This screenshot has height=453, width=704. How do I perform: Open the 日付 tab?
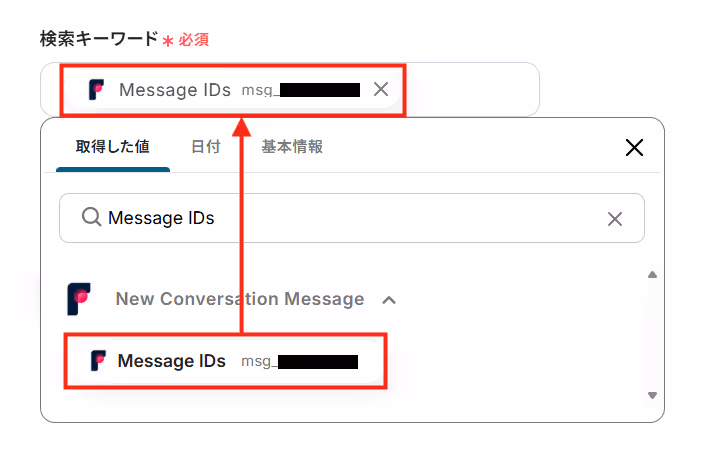tap(206, 147)
